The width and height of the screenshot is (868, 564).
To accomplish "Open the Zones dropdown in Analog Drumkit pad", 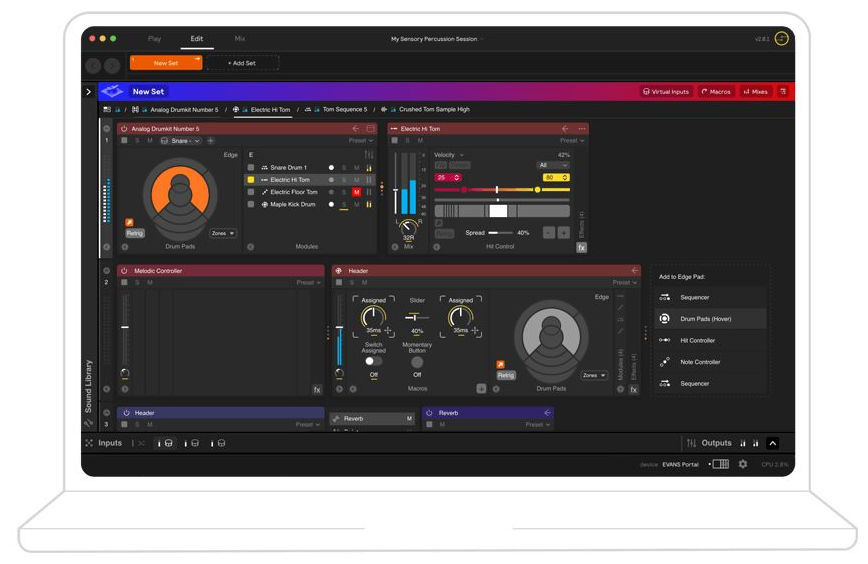I will pyautogui.click(x=223, y=233).
